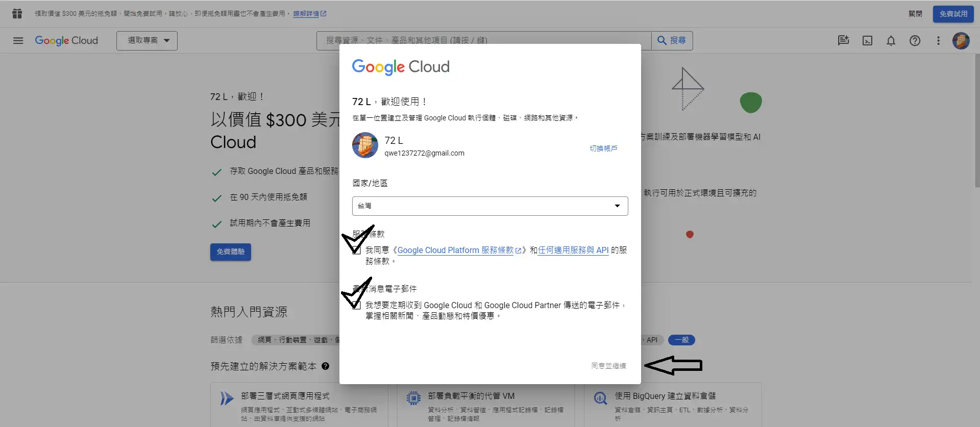Open Google Cloud Platform 服務條款 link
Screen dimensions: 980x427
[x=455, y=250]
